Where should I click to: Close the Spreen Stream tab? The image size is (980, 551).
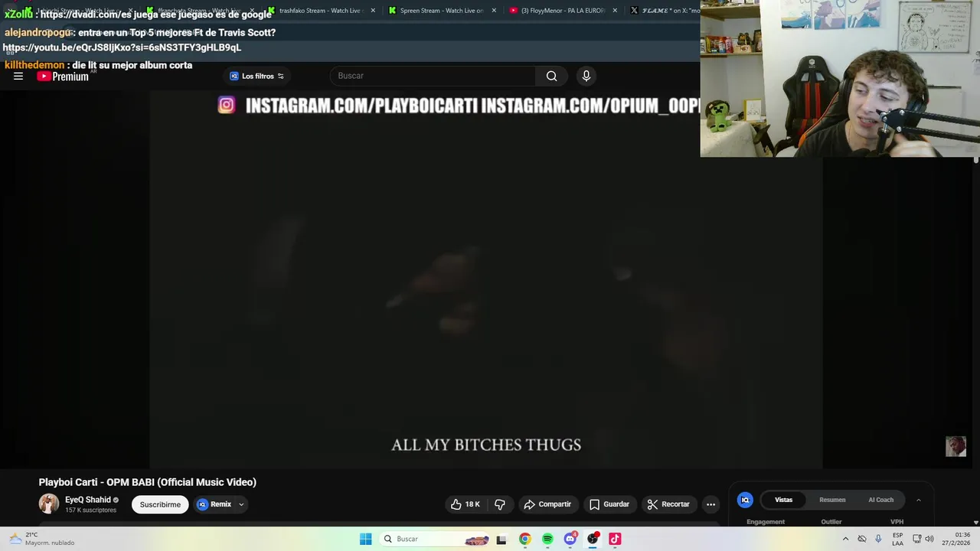494,11
